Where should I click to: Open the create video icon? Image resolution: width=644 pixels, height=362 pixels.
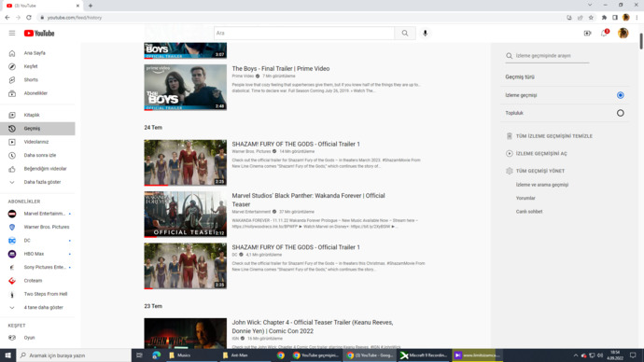tap(587, 34)
